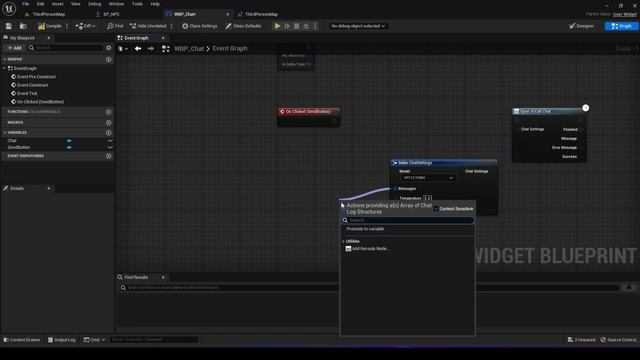Choose Promote to variable
Viewport: 640px width, 360px height.
[x=365, y=229]
